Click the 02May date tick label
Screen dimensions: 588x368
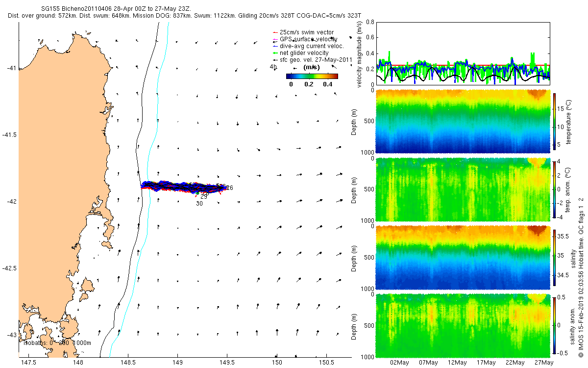click(399, 363)
